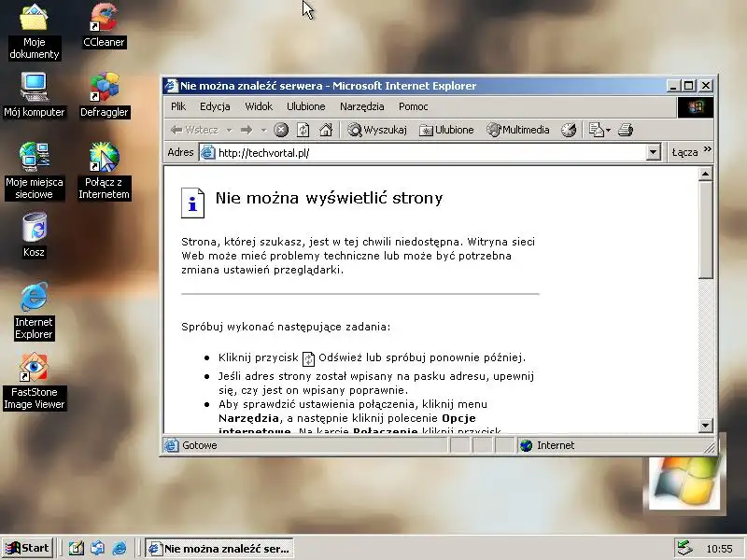Close the Internet Explorer window
Image resolution: width=747 pixels, height=560 pixels.
(706, 86)
